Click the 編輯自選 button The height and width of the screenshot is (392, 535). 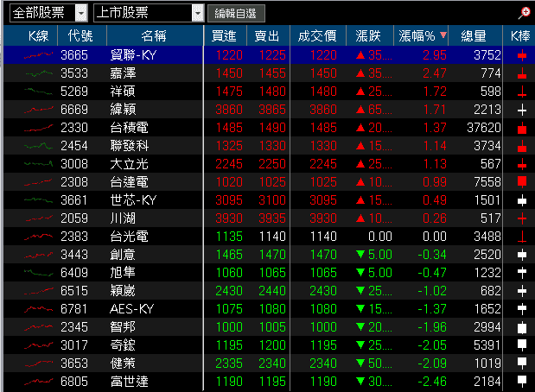point(236,14)
